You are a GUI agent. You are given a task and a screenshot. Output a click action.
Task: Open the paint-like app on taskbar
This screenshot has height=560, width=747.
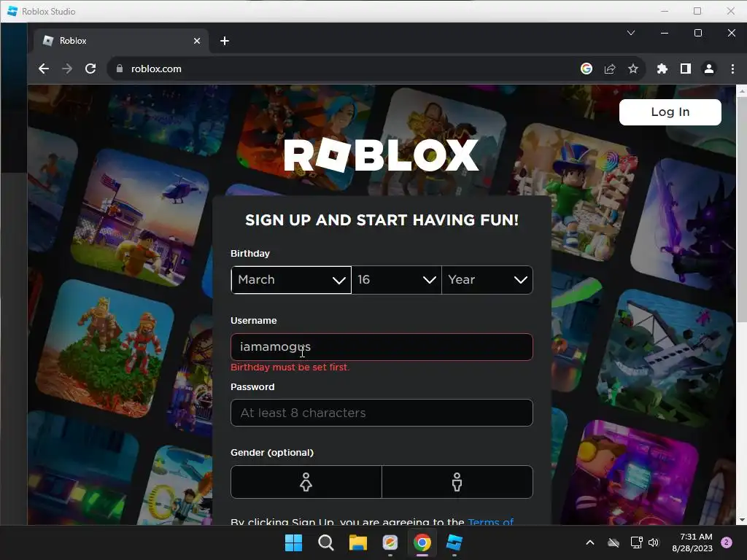tap(390, 542)
